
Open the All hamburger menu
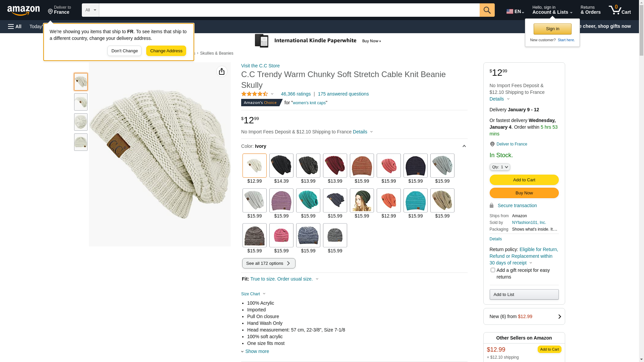click(x=15, y=26)
